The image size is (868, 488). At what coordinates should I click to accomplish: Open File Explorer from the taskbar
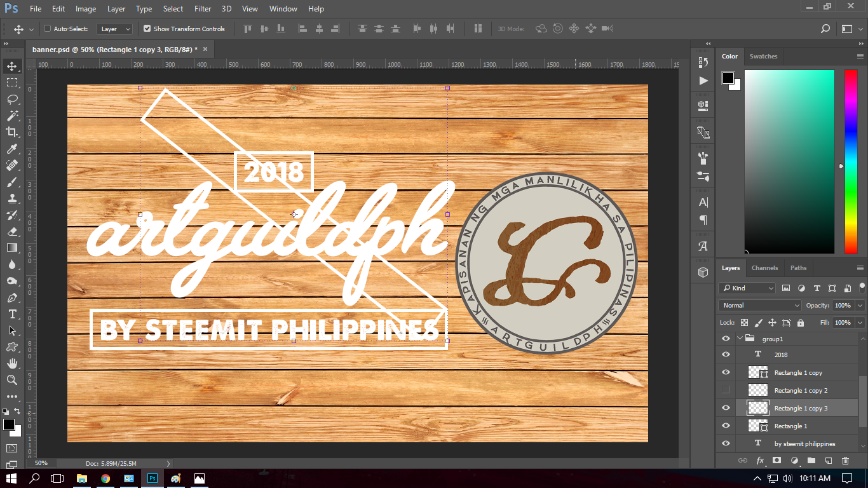[81, 478]
